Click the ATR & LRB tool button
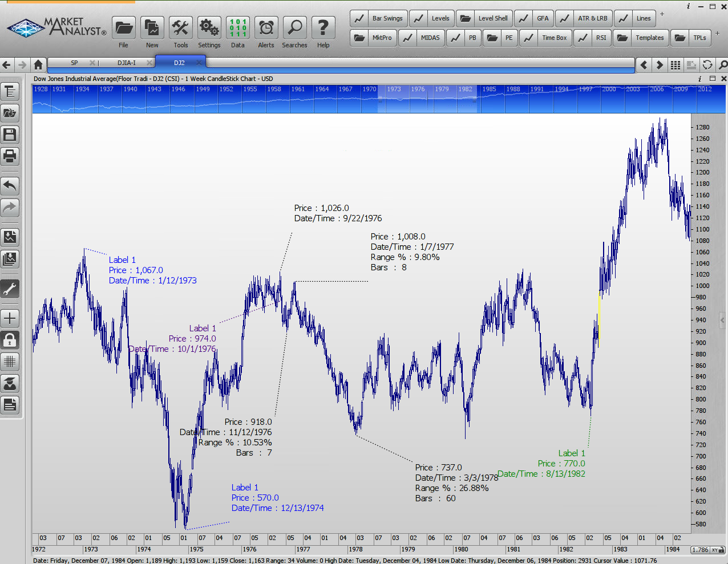728x564 pixels. 584,18
